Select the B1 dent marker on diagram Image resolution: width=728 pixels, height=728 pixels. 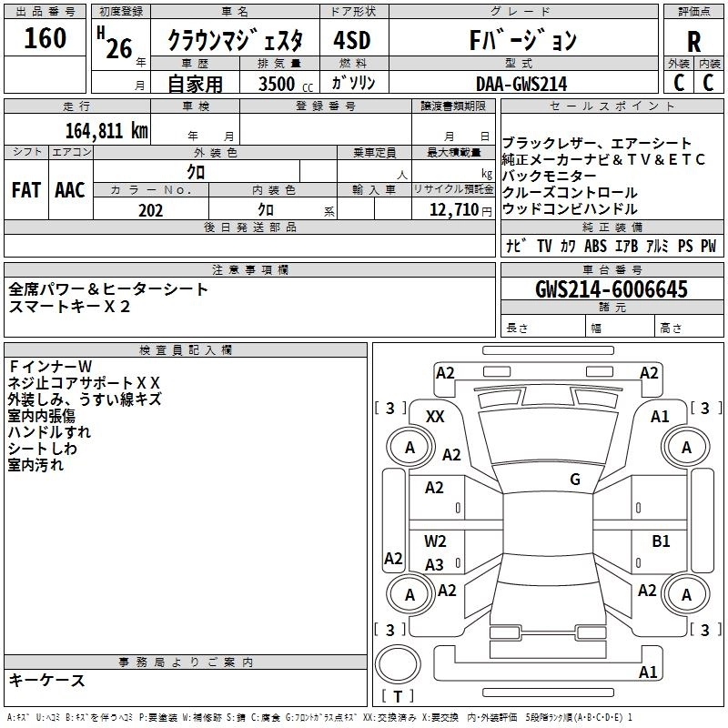point(661,541)
